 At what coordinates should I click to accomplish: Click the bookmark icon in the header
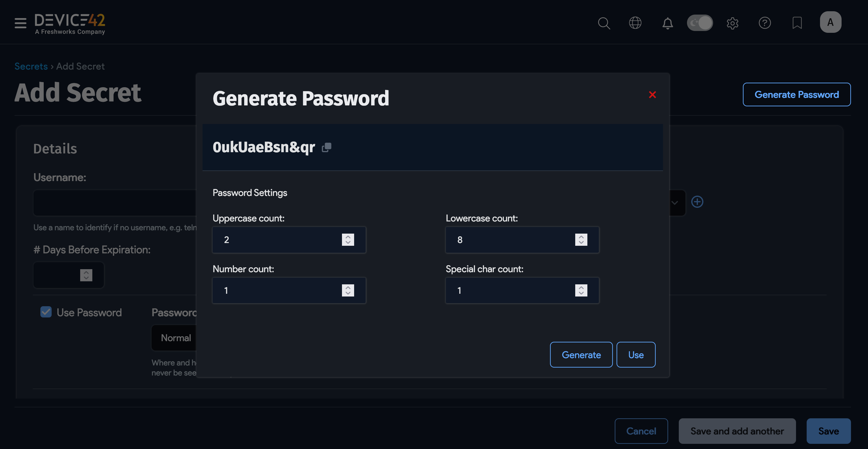(x=797, y=23)
